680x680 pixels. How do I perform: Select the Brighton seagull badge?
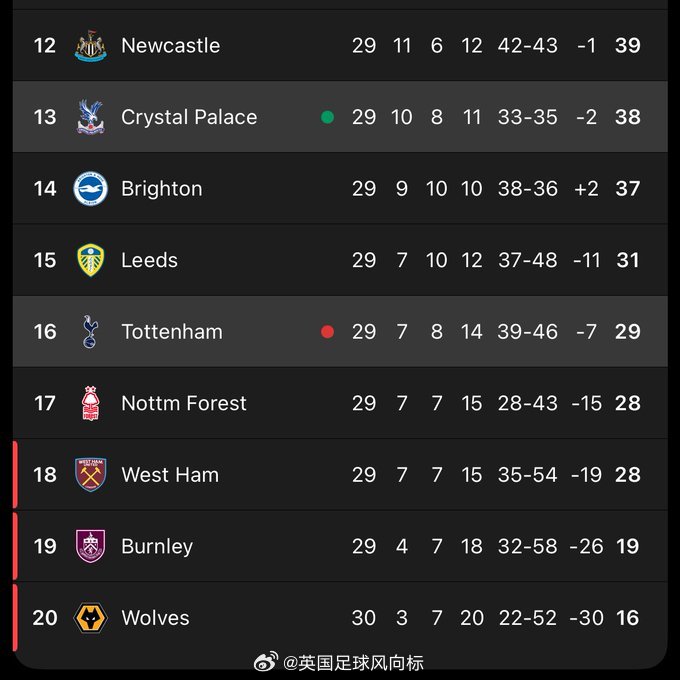[x=91, y=189]
